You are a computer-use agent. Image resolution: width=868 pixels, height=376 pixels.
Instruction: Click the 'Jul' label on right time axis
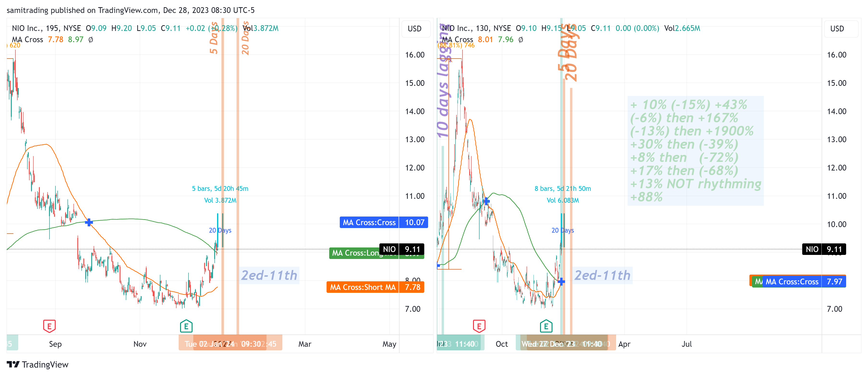coord(686,344)
